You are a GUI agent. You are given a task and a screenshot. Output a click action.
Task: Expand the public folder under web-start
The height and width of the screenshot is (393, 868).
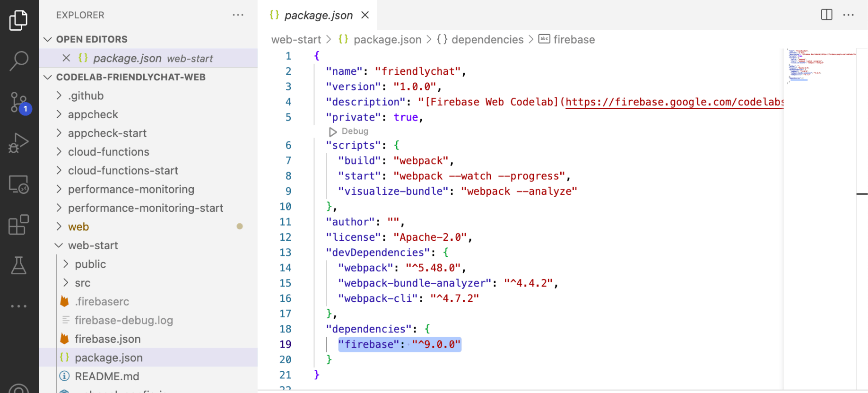66,264
